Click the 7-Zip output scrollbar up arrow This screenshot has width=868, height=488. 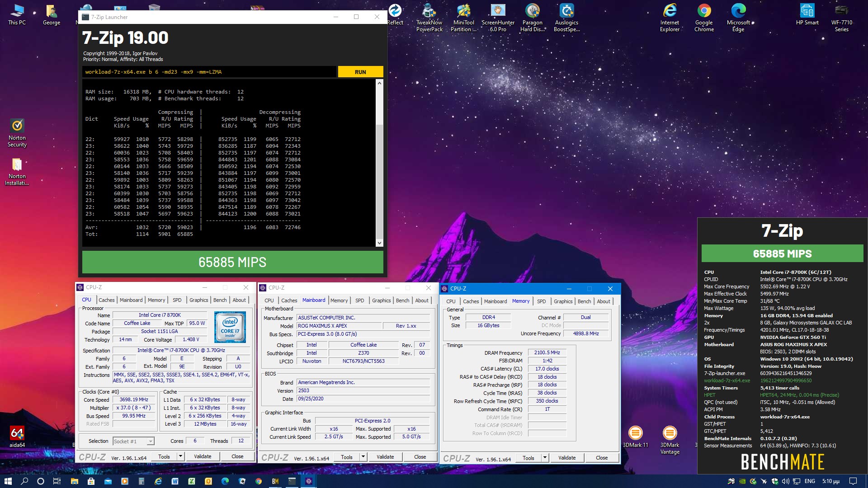[x=379, y=83]
